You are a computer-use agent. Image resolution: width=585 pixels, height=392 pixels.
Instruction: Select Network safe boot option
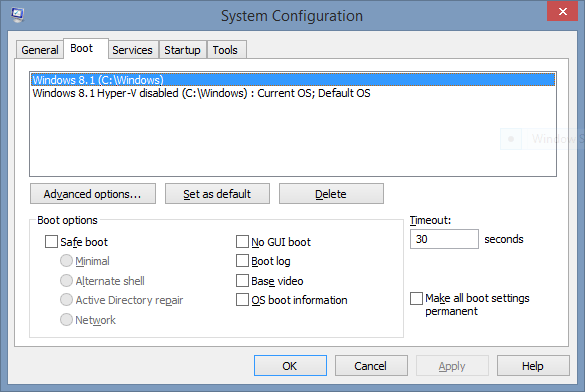point(66,320)
